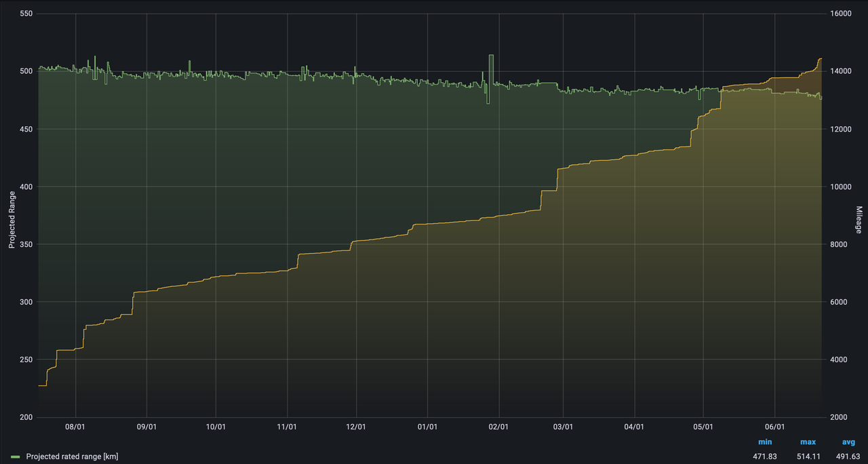Click the 01/01 date tick label
868x464 pixels.
tap(428, 427)
